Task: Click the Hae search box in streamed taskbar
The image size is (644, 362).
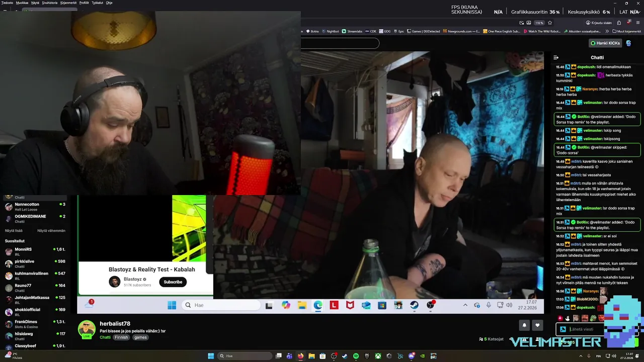Action: (221, 305)
